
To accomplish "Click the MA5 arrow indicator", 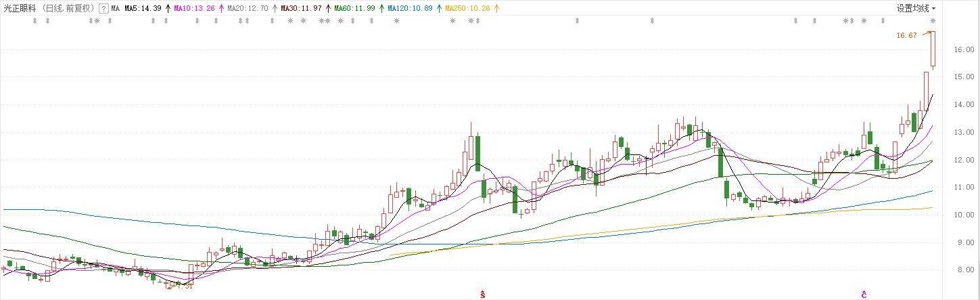I will click(x=167, y=9).
